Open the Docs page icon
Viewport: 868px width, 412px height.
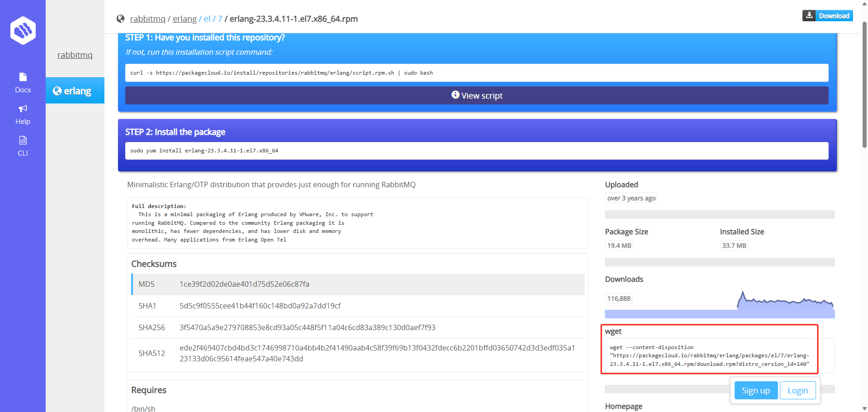(23, 77)
